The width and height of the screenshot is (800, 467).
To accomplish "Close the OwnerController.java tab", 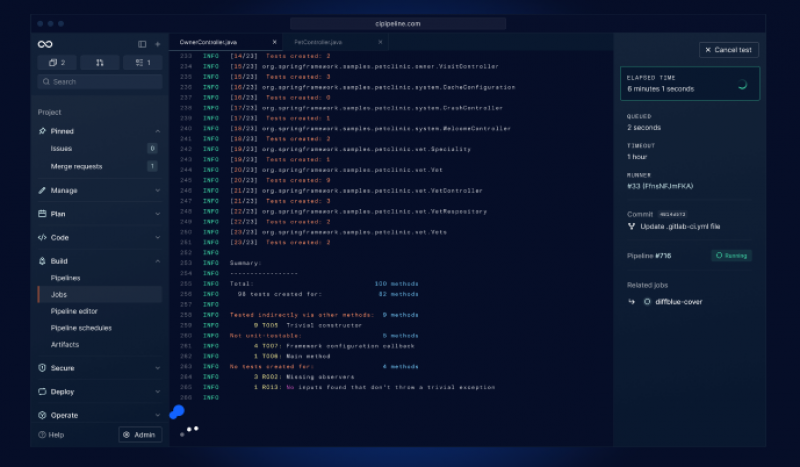I will [x=274, y=43].
